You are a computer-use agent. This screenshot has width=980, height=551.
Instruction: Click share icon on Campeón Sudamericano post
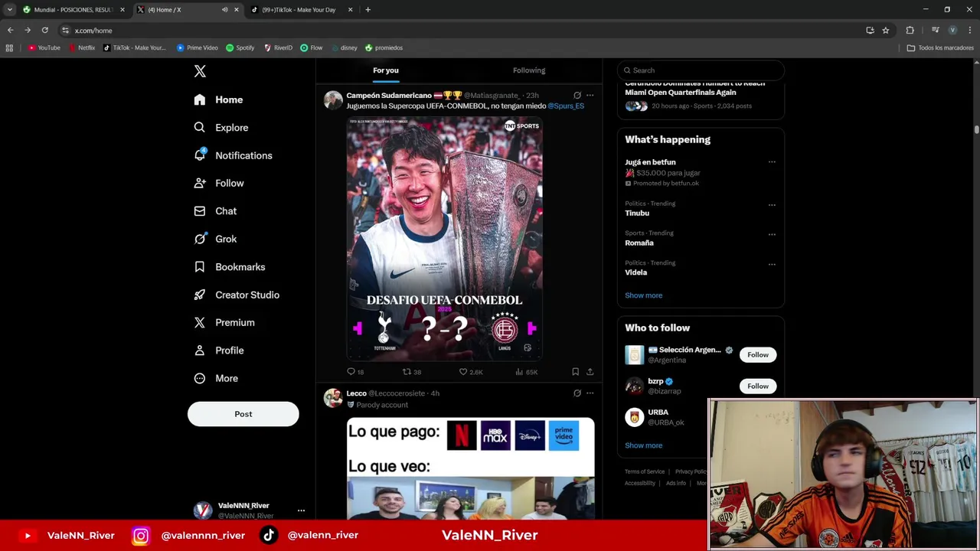pos(590,372)
